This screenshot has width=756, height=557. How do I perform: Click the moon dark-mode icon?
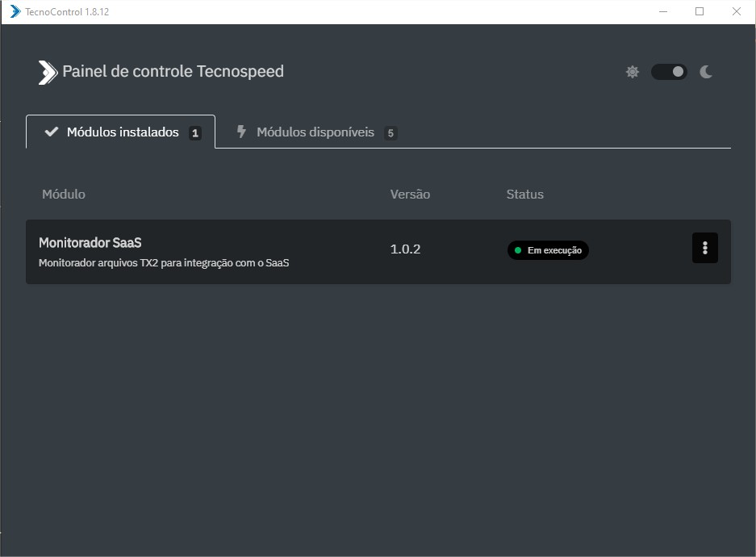pyautogui.click(x=706, y=72)
